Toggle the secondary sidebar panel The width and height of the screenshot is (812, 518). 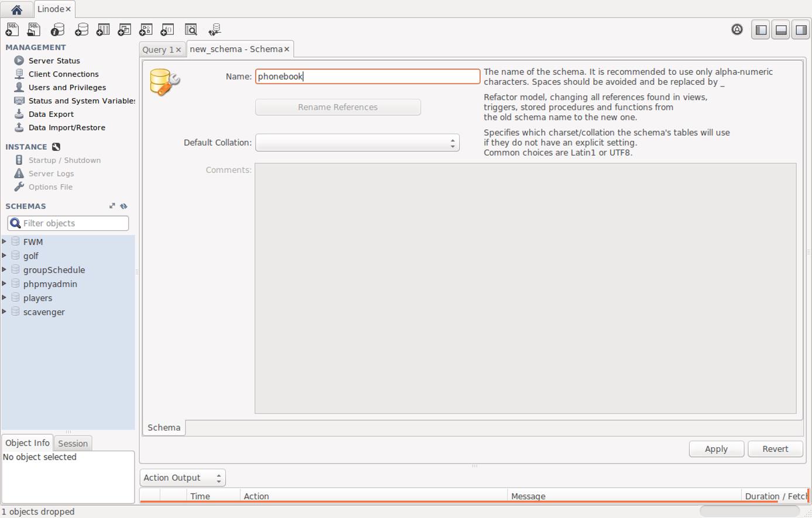tap(801, 29)
